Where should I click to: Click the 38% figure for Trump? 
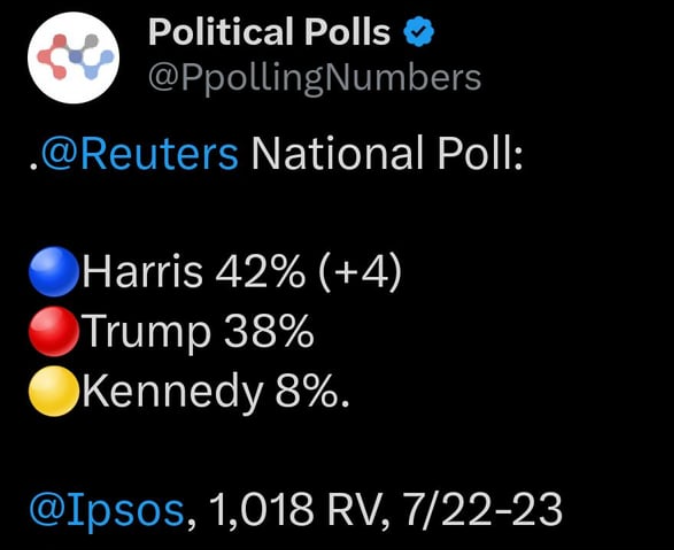[269, 331]
